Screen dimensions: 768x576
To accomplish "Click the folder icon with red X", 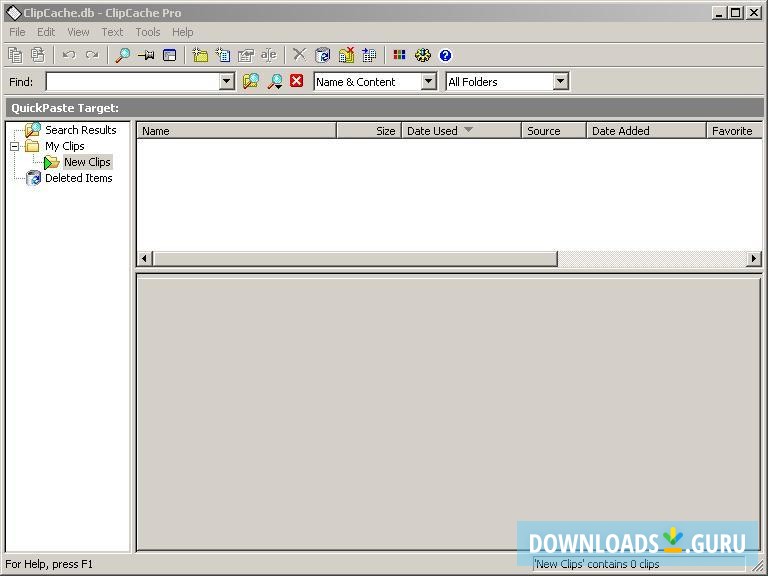I will click(346, 55).
